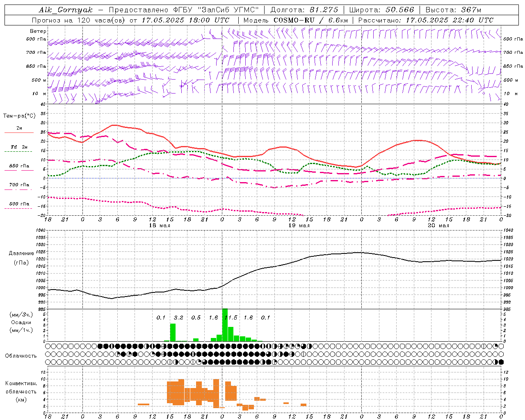This screenshot has height=420, width=525.
Task: Click the tallest green precipitation bar
Action: click(x=225, y=325)
